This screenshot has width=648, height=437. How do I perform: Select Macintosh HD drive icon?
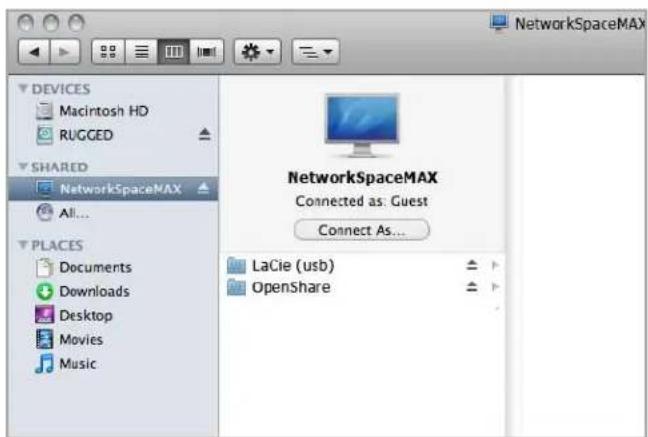(x=44, y=111)
